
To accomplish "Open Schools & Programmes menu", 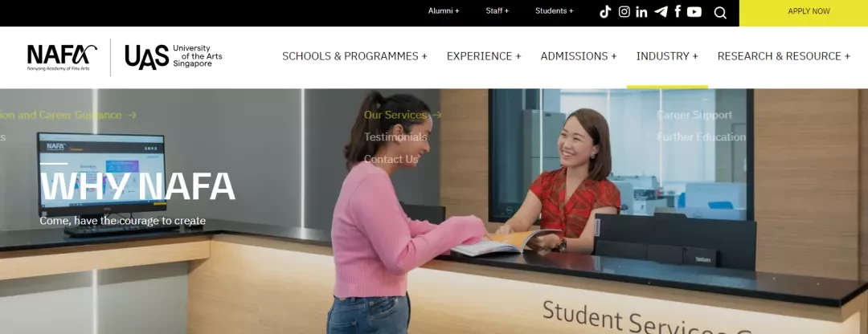I will (355, 56).
